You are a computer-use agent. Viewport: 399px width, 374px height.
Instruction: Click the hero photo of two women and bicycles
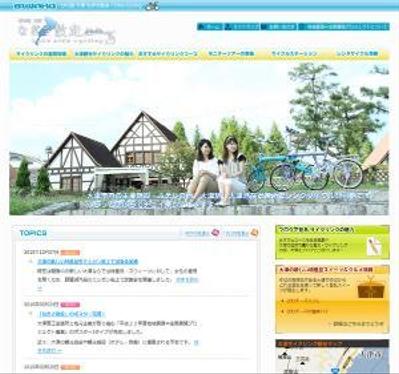[x=199, y=139]
